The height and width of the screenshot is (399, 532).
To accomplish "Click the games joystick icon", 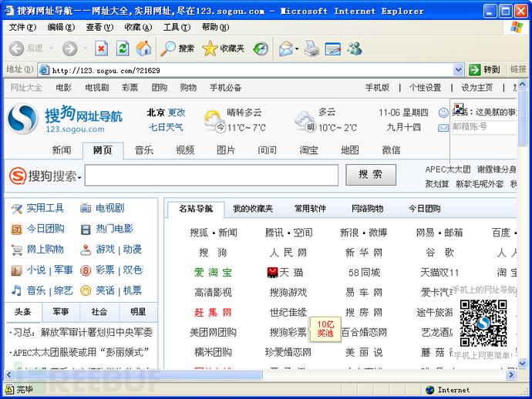I will [86, 250].
